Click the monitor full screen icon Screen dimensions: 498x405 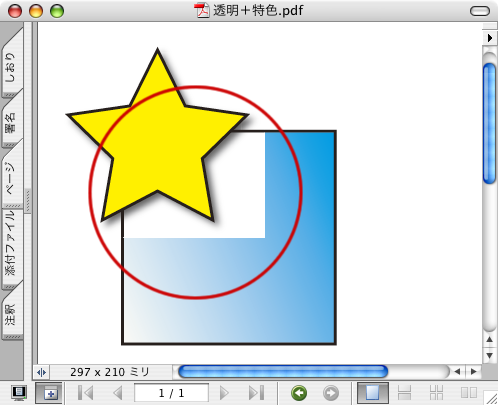[19, 393]
